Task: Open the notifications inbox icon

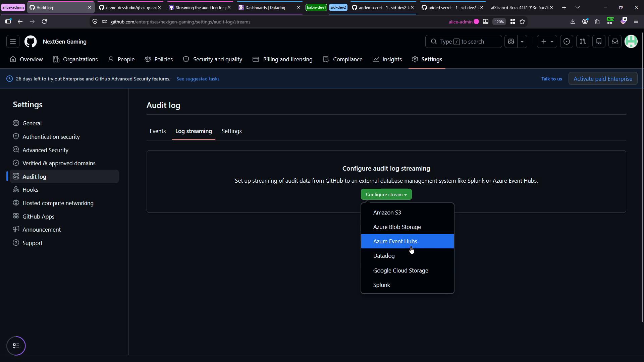Action: 615,42
